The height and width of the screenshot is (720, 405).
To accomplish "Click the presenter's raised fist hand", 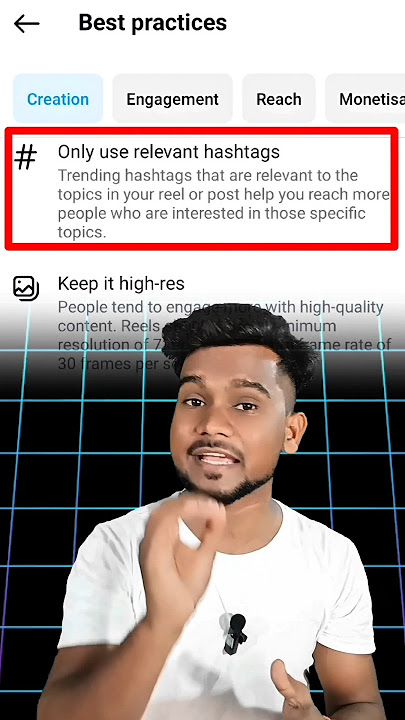I will coord(184,542).
